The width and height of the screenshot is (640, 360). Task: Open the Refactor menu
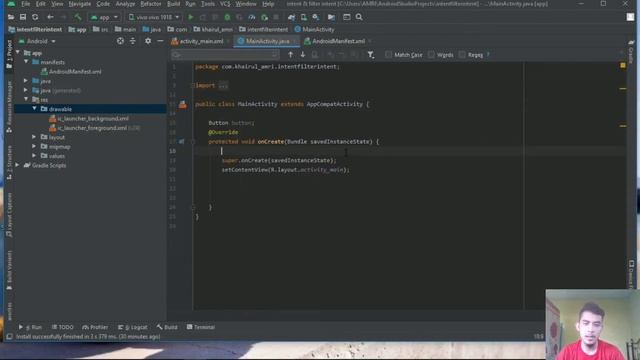[x=151, y=4]
